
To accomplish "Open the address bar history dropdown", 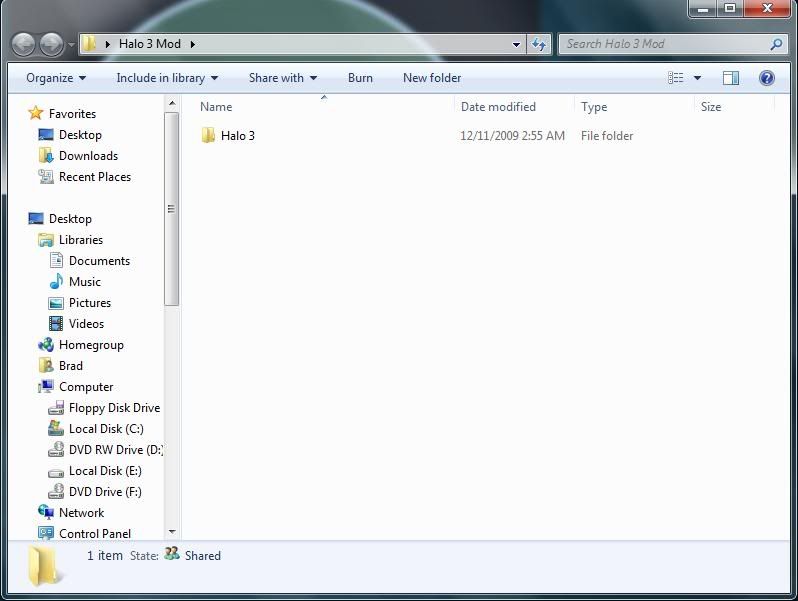I will click(516, 44).
